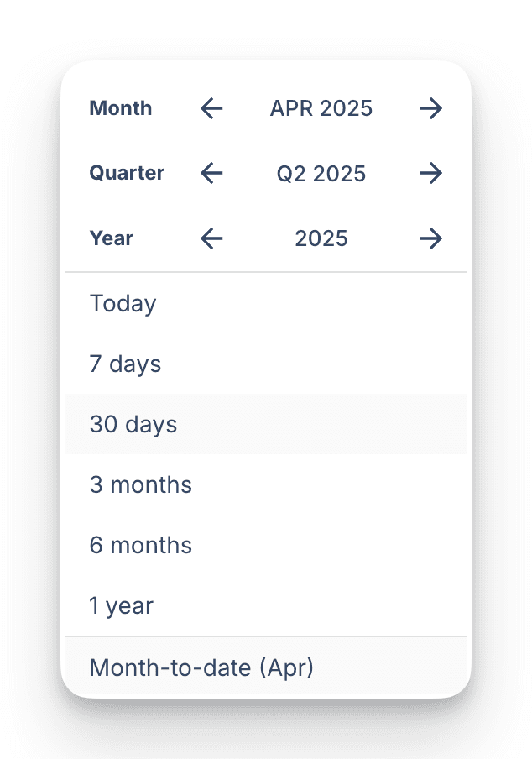This screenshot has height=759, width=532.
Task: Advance to the next year after 2025
Action: pos(430,239)
